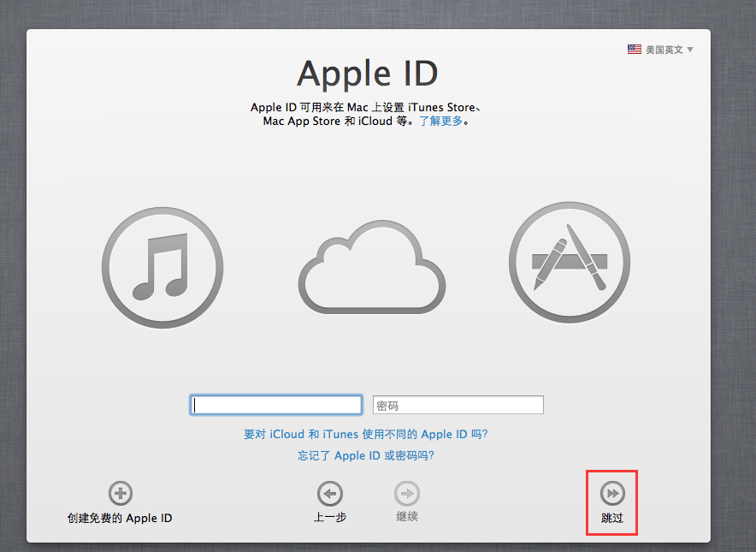Focus the Apple ID input field
This screenshot has width=756, height=552.
[x=276, y=405]
